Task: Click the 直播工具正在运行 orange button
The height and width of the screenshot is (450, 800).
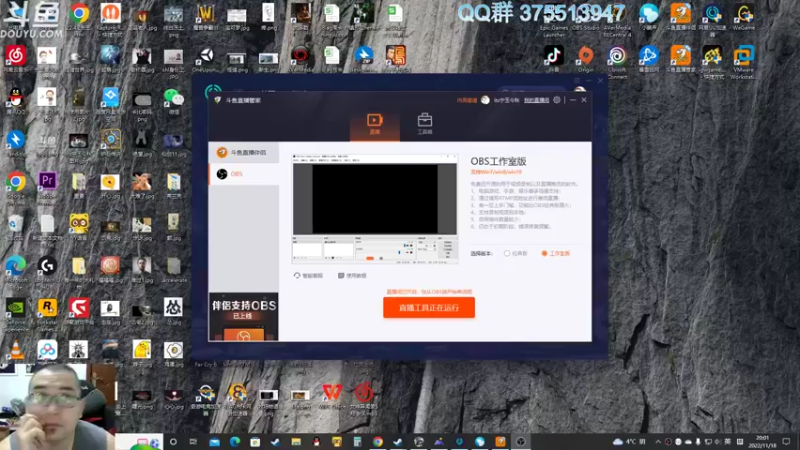Action: (x=429, y=308)
